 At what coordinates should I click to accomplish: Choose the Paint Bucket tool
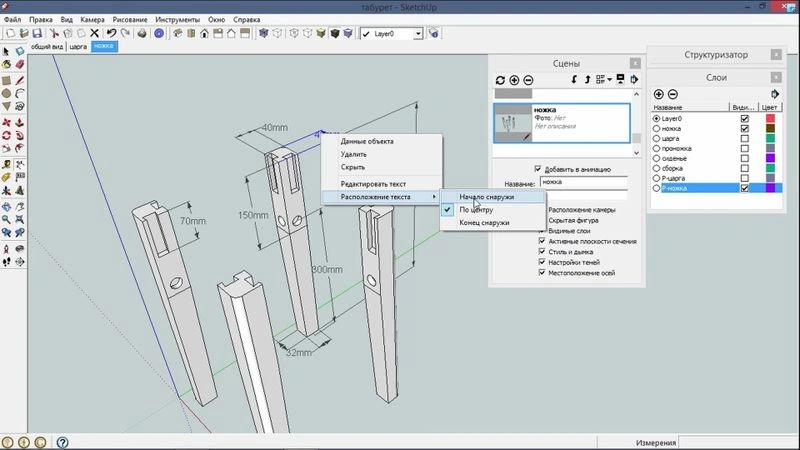point(6,64)
